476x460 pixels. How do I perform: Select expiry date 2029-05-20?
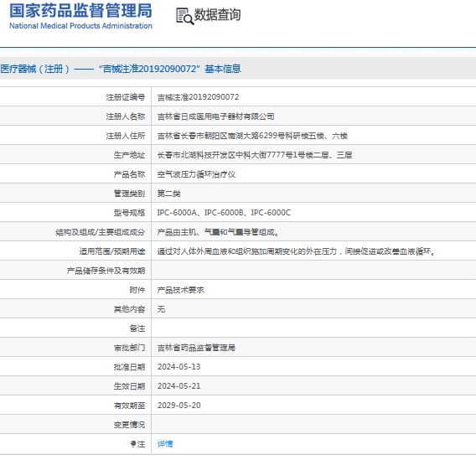(178, 406)
